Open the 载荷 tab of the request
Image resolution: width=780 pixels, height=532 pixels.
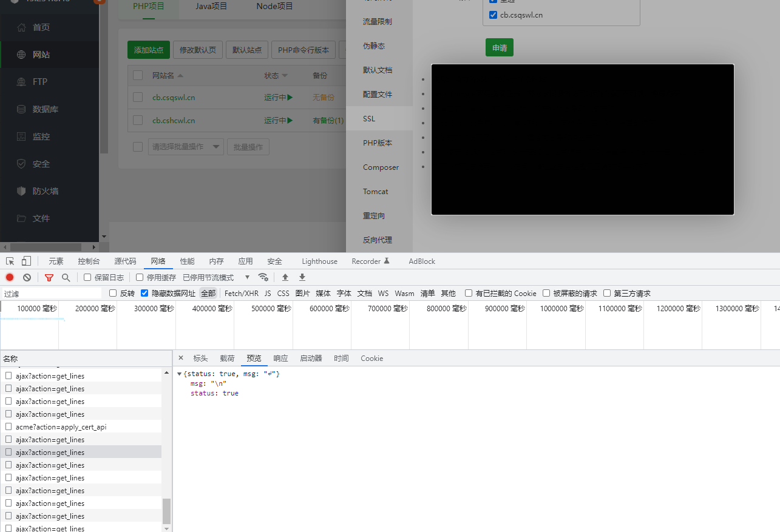click(227, 358)
